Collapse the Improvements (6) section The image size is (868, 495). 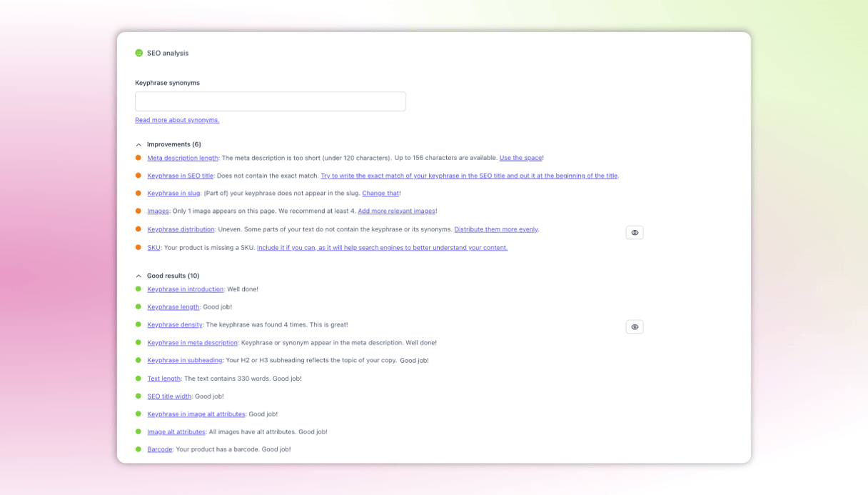(138, 144)
